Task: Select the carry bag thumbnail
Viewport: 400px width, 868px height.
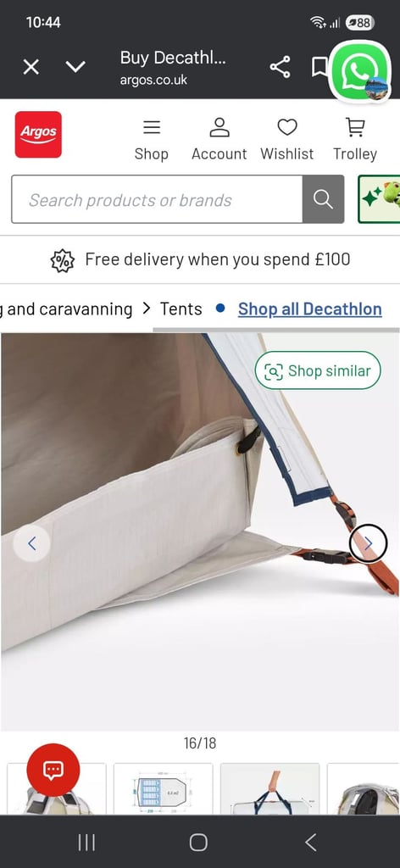Action: (x=270, y=789)
